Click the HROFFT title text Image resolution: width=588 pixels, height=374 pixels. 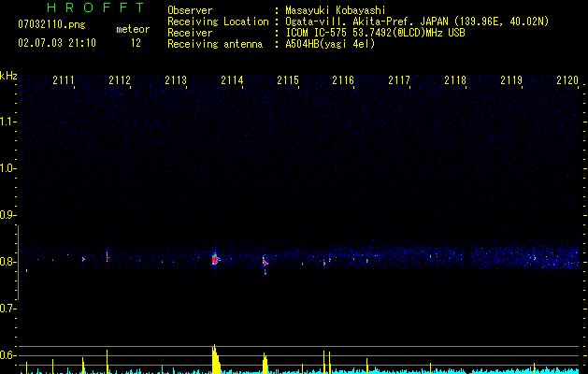coord(96,7)
